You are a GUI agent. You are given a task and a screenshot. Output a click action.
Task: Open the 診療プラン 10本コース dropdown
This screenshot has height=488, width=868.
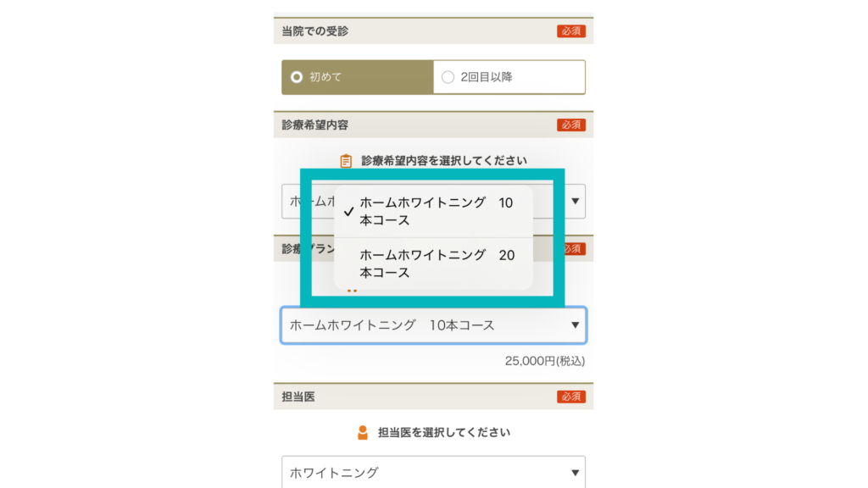(x=433, y=325)
